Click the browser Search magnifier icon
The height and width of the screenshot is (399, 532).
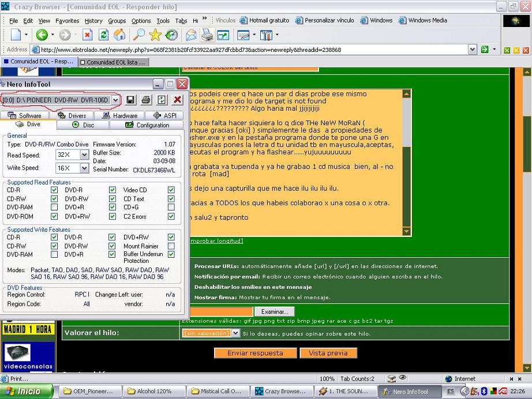pos(139,35)
